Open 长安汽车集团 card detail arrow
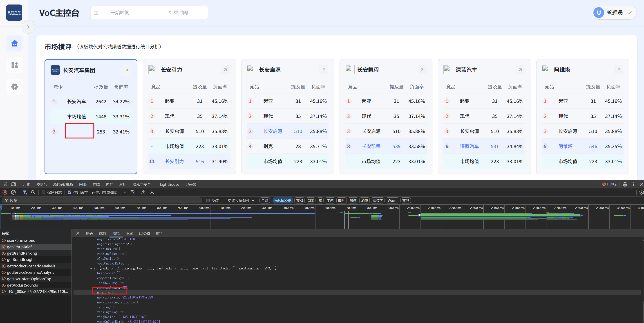Screen dimensions: 644x323 [x=127, y=70]
